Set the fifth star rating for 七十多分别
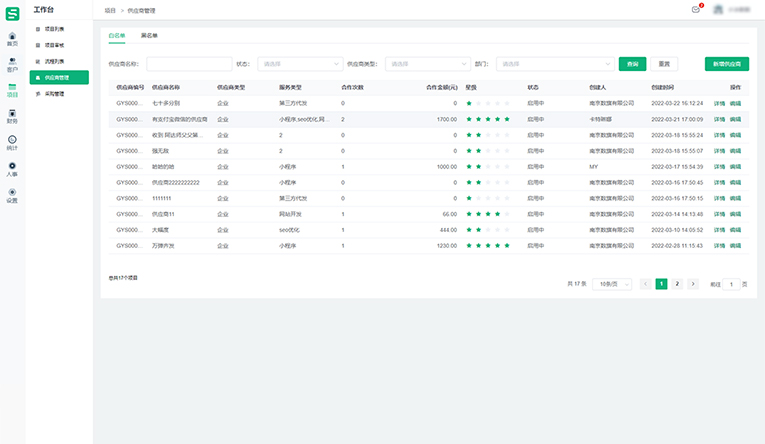 pos(507,103)
